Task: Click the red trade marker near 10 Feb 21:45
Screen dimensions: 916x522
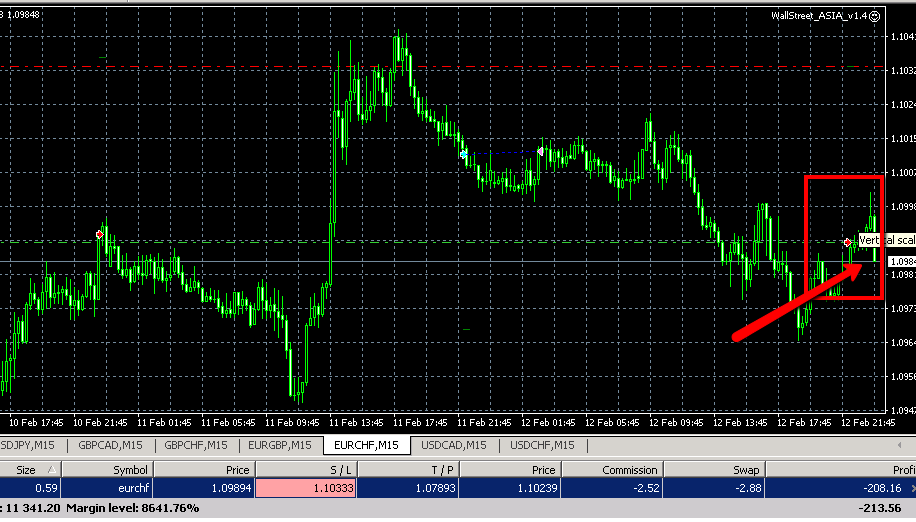Action: [x=100, y=235]
